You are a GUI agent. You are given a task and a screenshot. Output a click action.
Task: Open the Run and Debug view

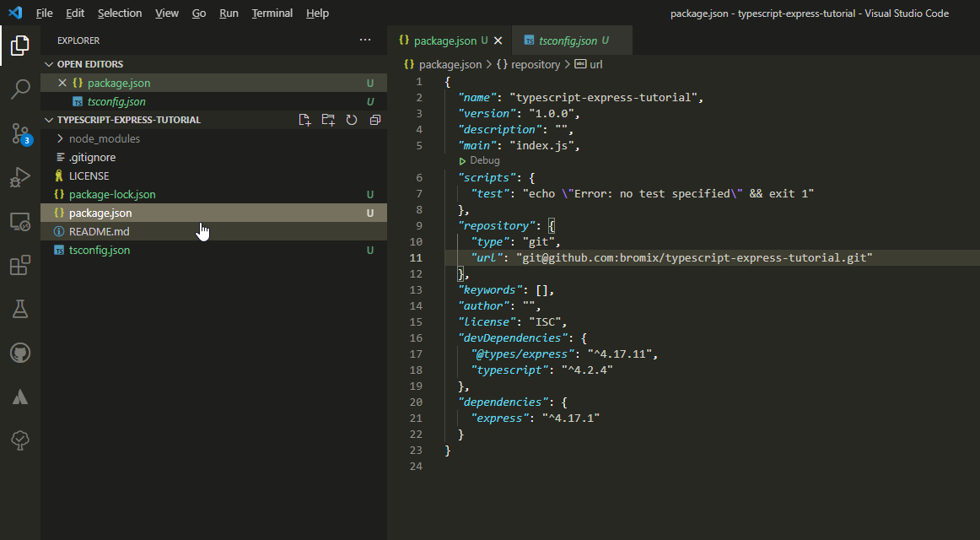click(20, 177)
